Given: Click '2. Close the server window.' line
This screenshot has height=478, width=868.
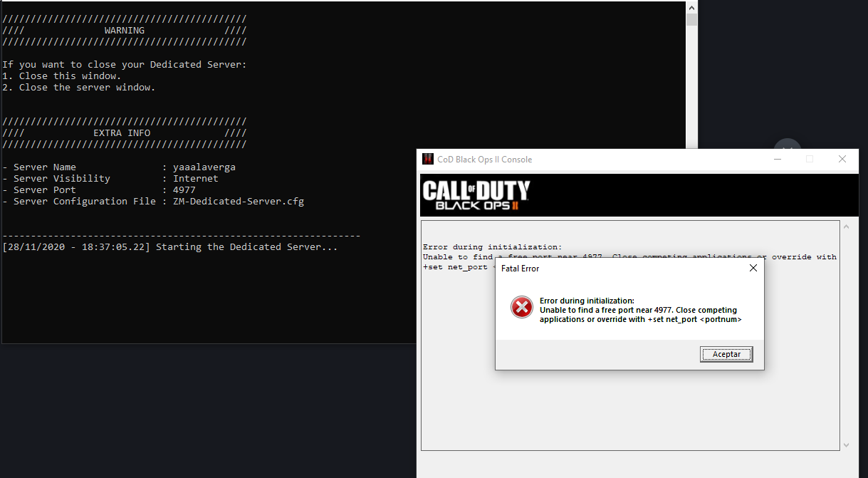Looking at the screenshot, I should (79, 88).
